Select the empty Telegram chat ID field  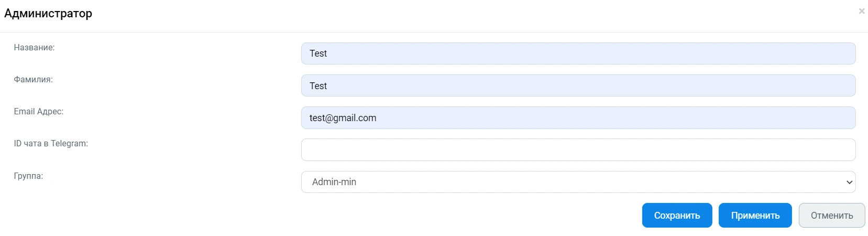(x=578, y=150)
